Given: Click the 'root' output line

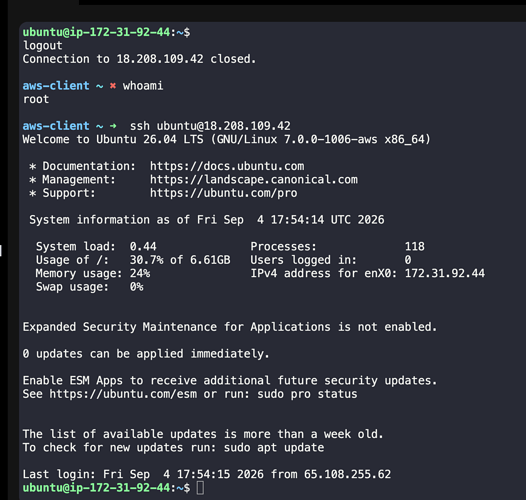Looking at the screenshot, I should pos(36,99).
